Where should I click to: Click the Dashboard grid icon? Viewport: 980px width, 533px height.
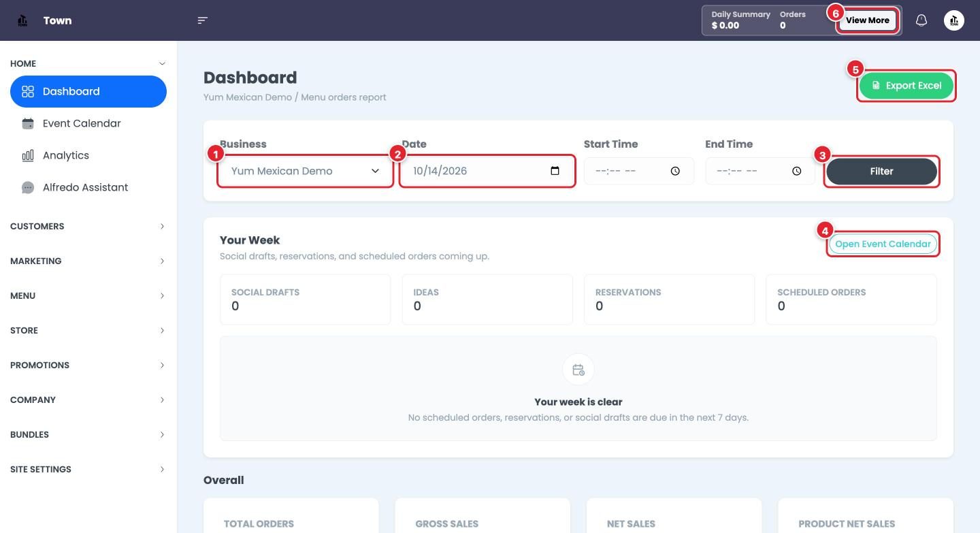coord(28,91)
